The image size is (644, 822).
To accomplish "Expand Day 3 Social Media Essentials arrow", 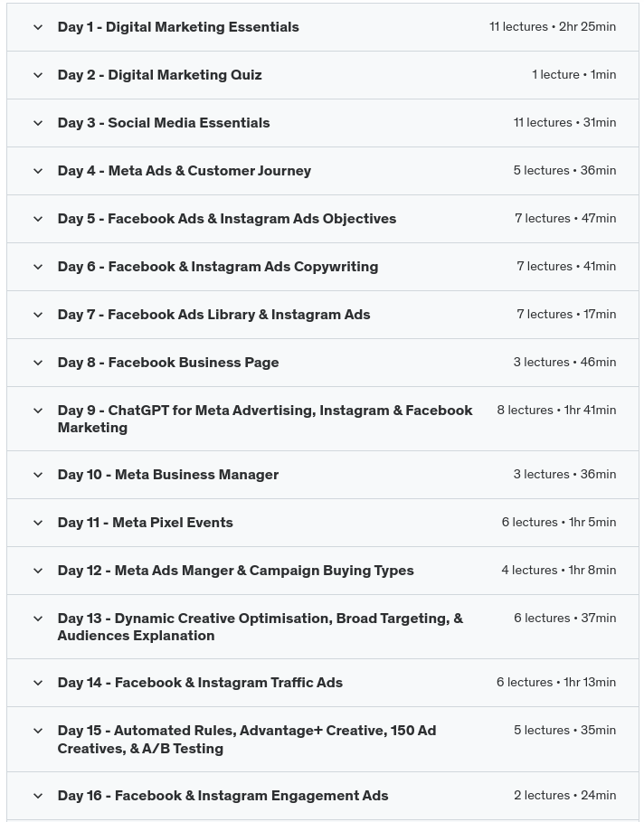I will (38, 123).
